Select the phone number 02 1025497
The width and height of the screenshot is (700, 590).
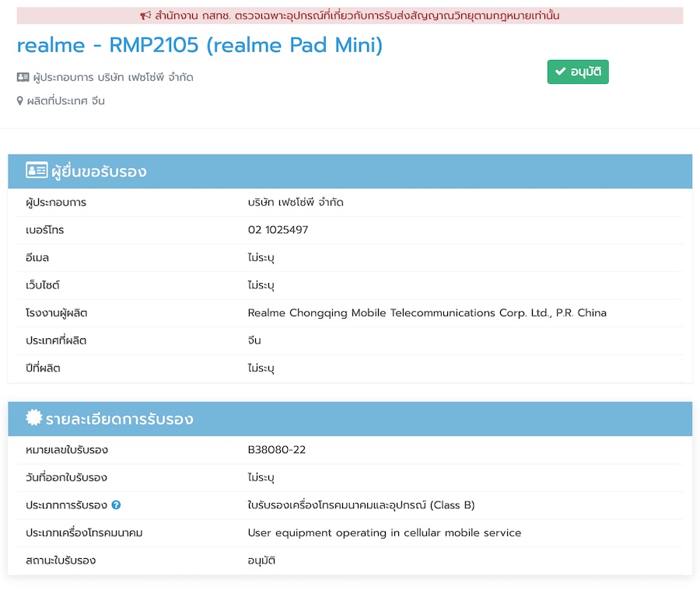278,230
